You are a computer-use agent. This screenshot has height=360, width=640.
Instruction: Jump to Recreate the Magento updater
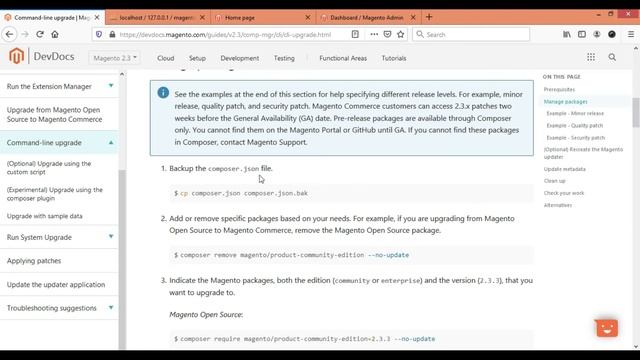[x=583, y=153]
